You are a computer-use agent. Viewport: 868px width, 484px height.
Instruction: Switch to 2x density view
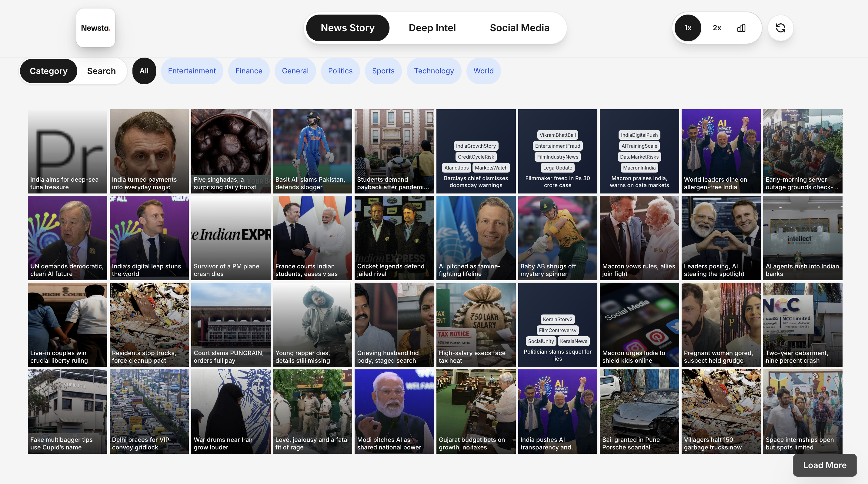pyautogui.click(x=717, y=28)
